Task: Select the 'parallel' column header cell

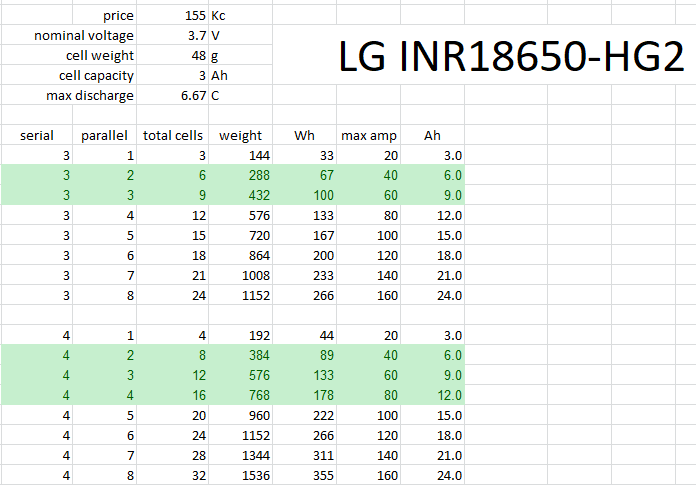Action: [x=105, y=136]
